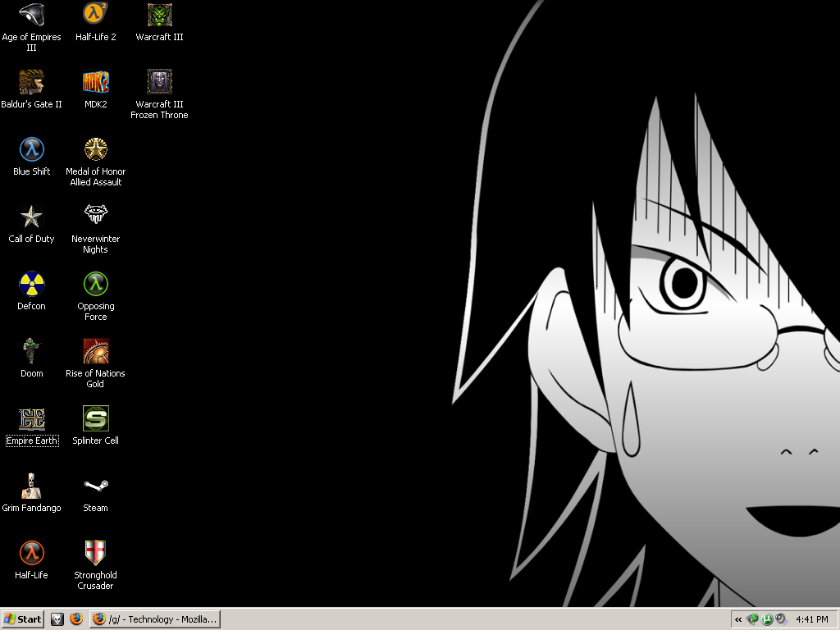Click the network connection tray icon
Viewport: 840px width, 630px height.
[752, 620]
